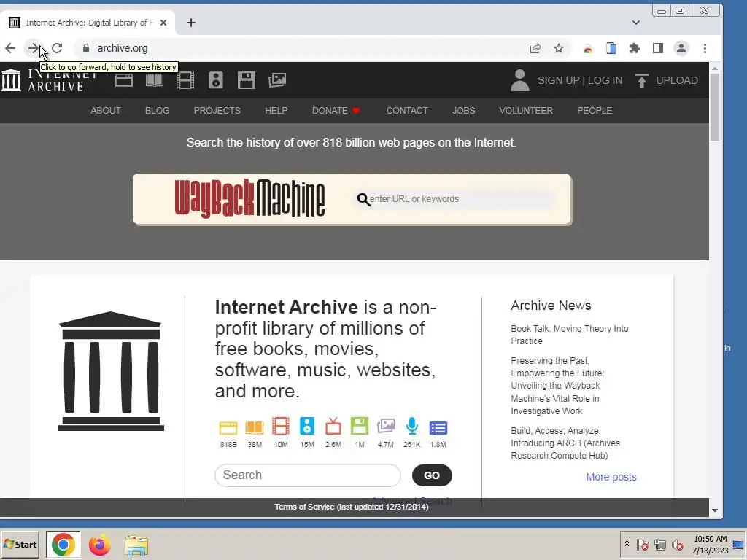Open the Texts book icon in top nav
Image resolution: width=747 pixels, height=560 pixels.
point(155,80)
